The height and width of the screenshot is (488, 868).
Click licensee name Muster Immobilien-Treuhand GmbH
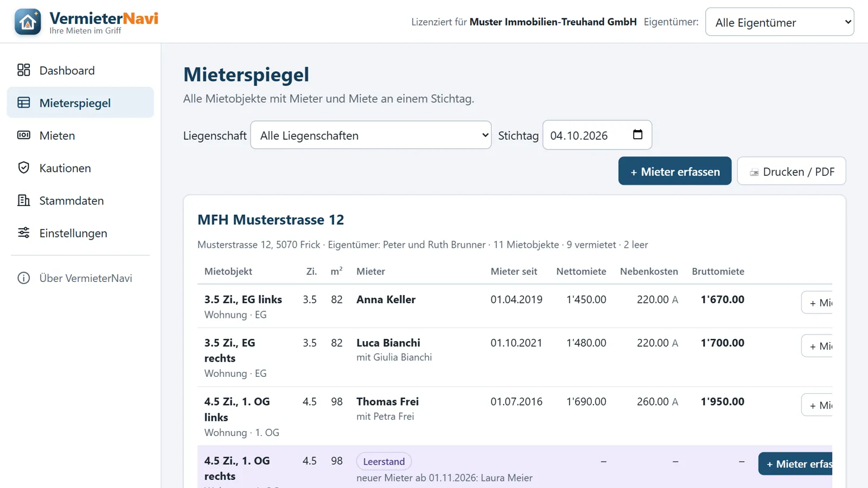553,22
